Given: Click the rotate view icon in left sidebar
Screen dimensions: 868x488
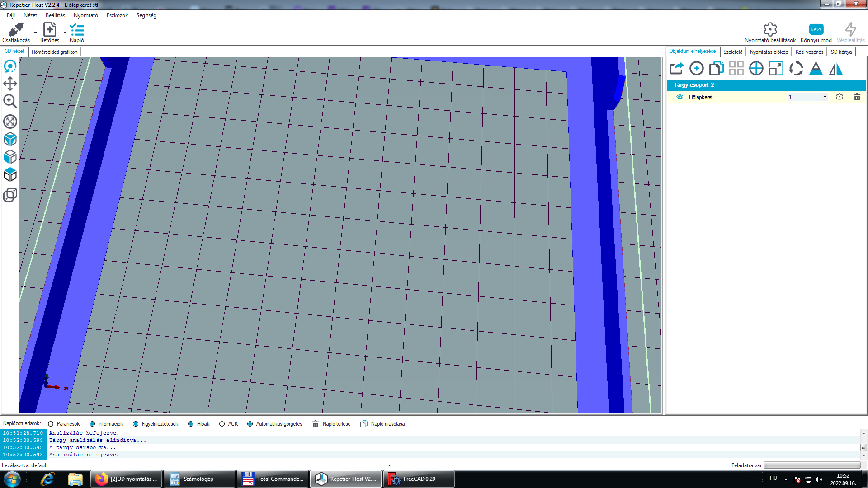Looking at the screenshot, I should pos(10,67).
